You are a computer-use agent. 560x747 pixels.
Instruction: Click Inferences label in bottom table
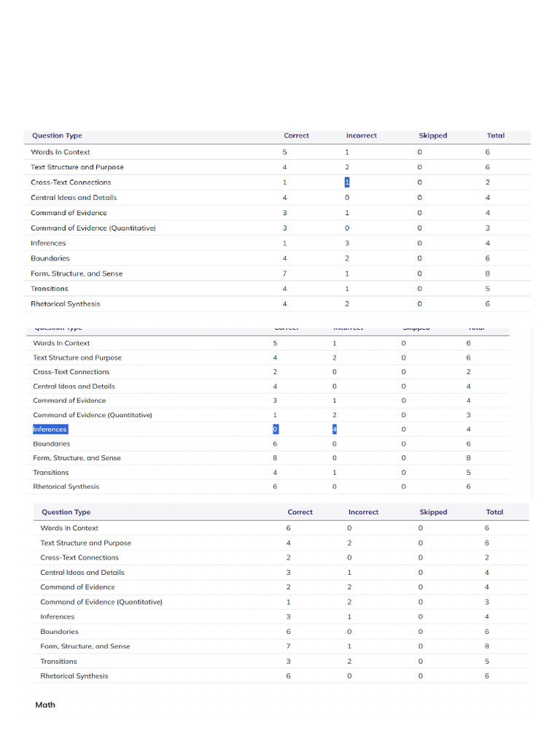[x=58, y=616]
